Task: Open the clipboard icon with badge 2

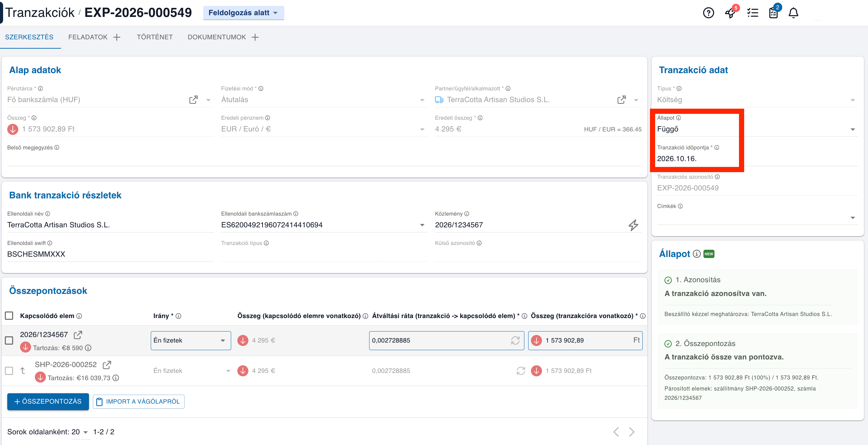Action: click(773, 13)
